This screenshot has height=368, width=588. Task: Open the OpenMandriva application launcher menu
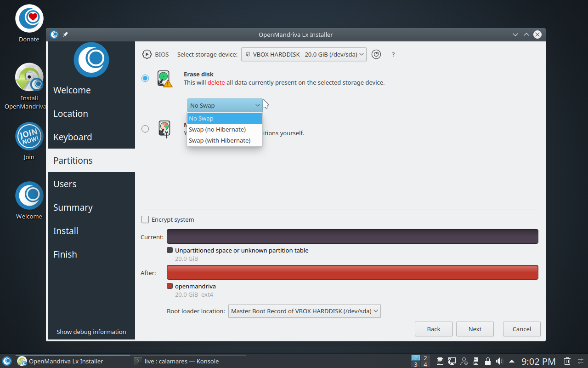tap(7, 361)
